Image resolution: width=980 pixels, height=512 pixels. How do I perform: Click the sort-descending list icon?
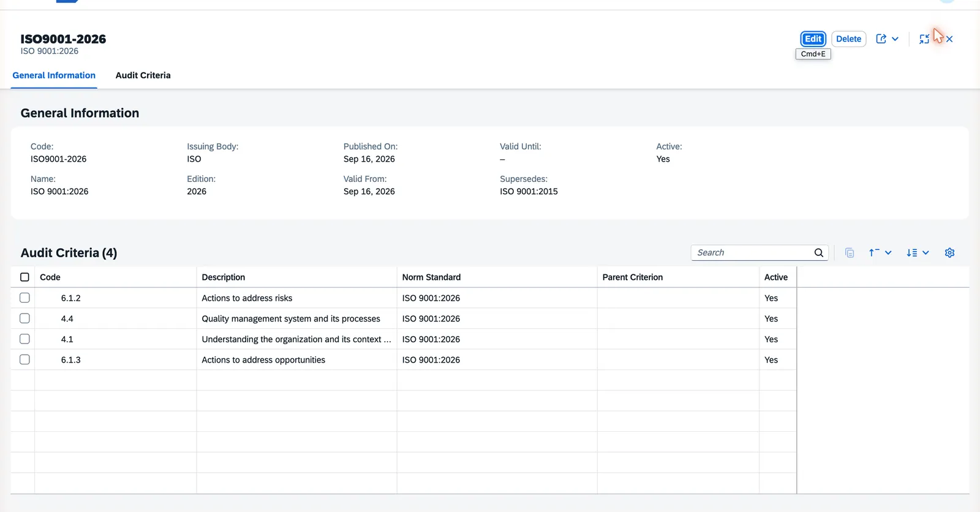(912, 252)
